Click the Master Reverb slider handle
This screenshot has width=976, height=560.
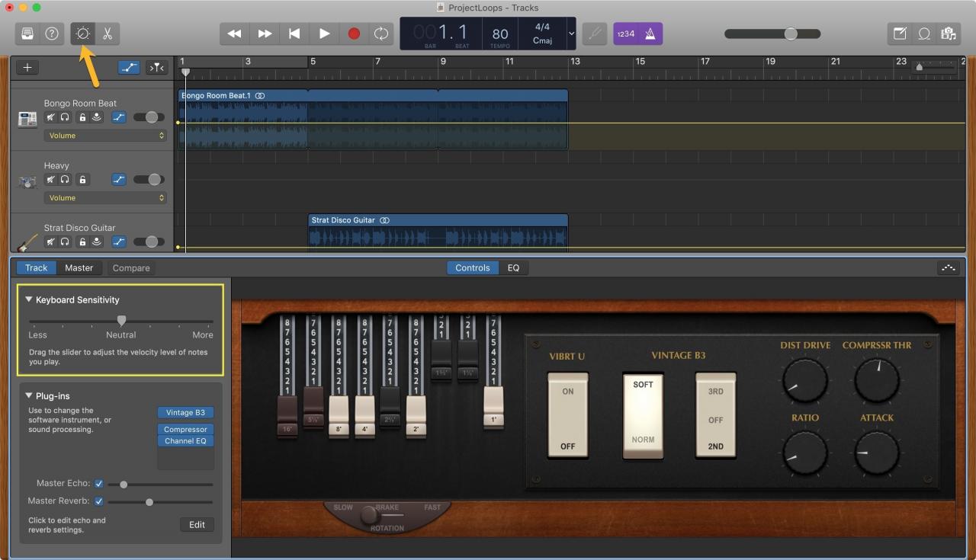tap(149, 501)
